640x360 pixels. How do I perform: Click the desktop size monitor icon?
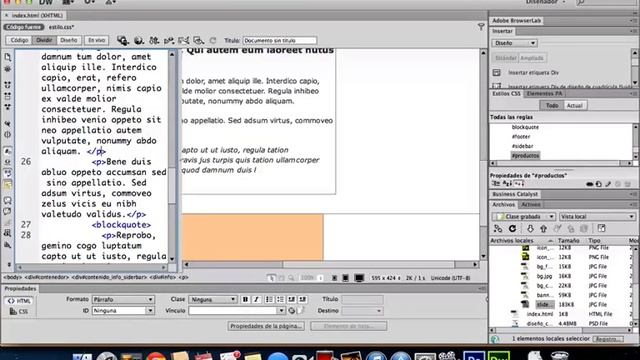tap(359, 278)
